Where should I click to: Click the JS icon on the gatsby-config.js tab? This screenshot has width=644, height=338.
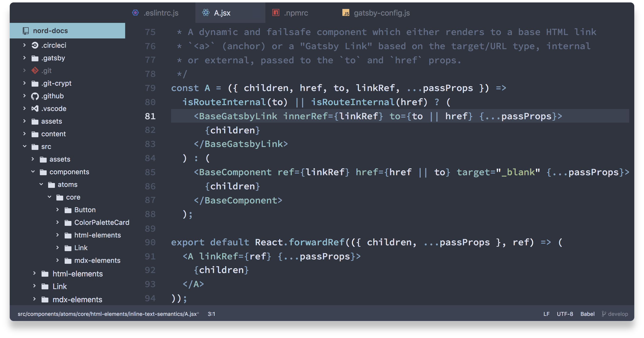coord(346,13)
